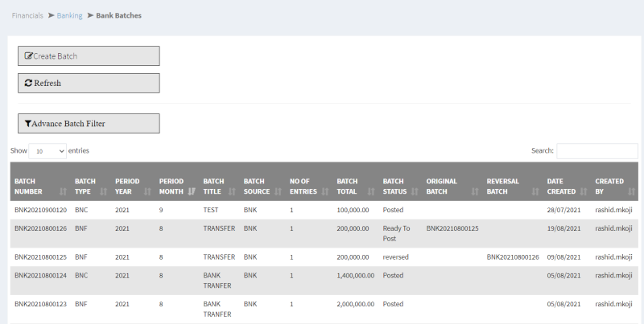
Task: Click original batch BNK20210800125 cell
Action: click(x=452, y=228)
